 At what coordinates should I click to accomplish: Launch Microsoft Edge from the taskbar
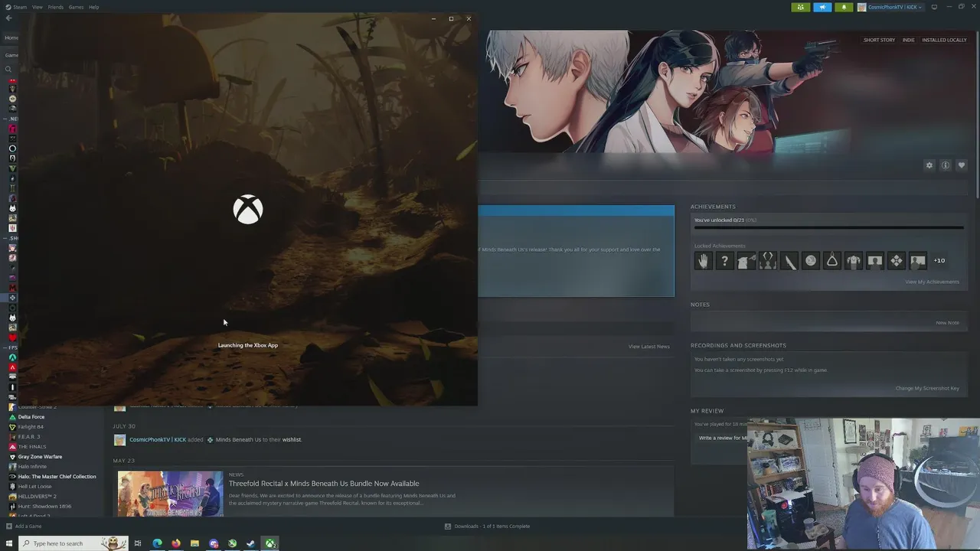tap(157, 543)
